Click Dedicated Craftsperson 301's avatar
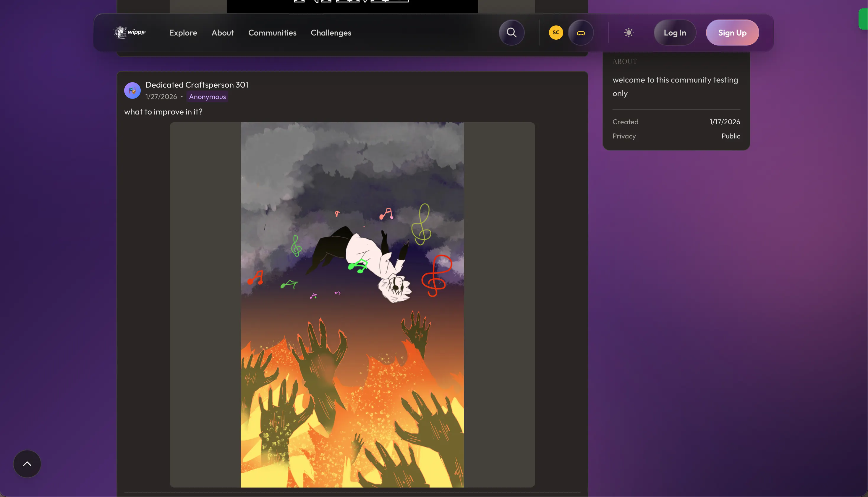The width and height of the screenshot is (868, 497). coord(132,91)
